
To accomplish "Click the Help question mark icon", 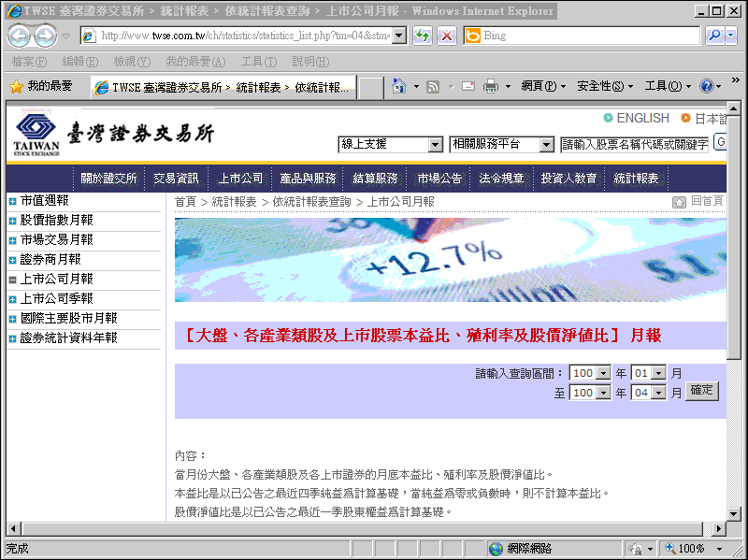I will coord(707,86).
